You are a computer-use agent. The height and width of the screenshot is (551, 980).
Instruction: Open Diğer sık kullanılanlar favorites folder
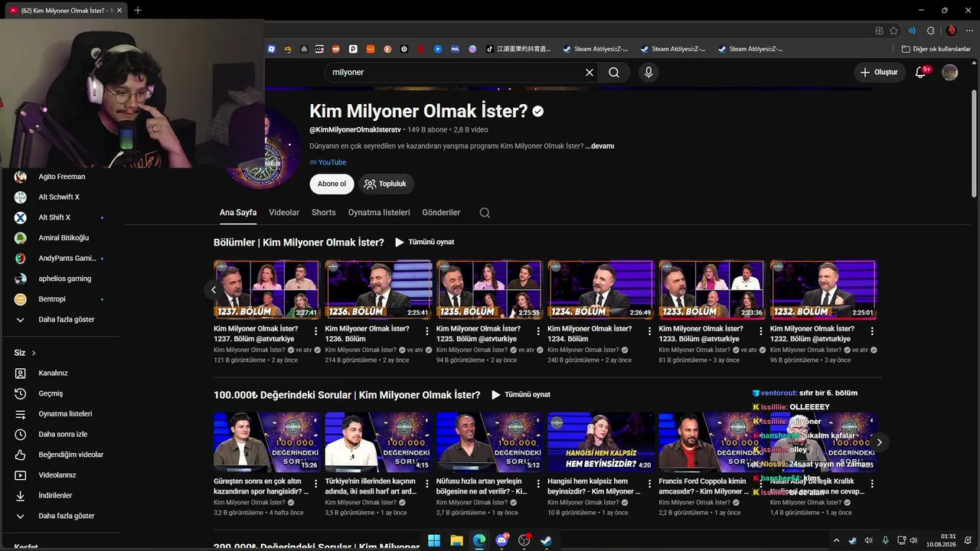pos(936,49)
